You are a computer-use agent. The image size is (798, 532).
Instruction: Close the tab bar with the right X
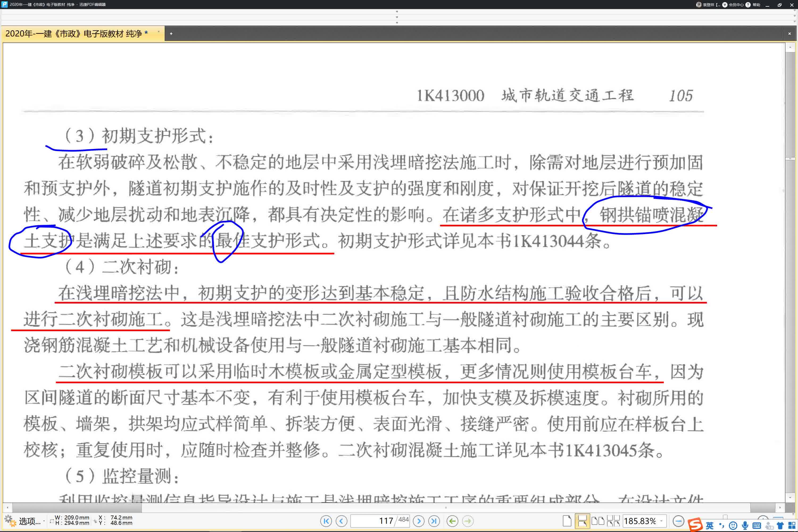(x=789, y=34)
